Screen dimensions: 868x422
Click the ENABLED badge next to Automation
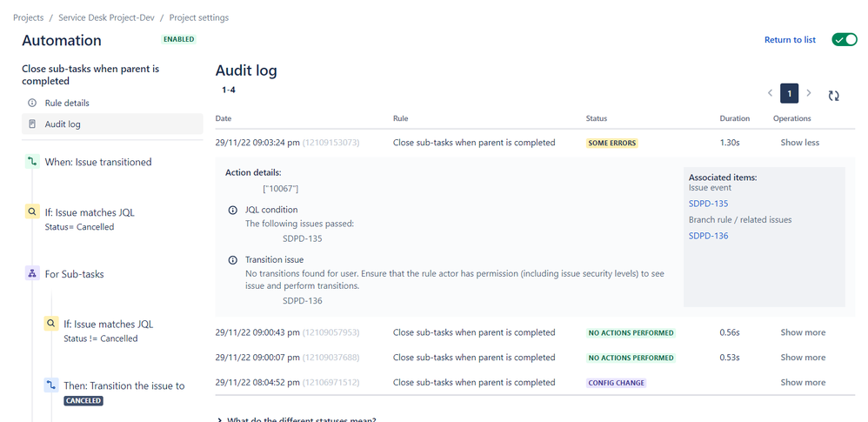[x=179, y=39]
